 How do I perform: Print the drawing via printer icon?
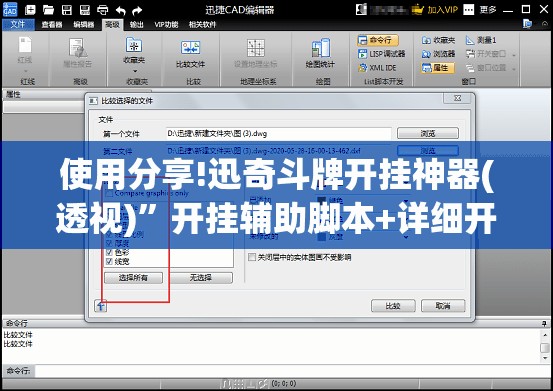103,10
